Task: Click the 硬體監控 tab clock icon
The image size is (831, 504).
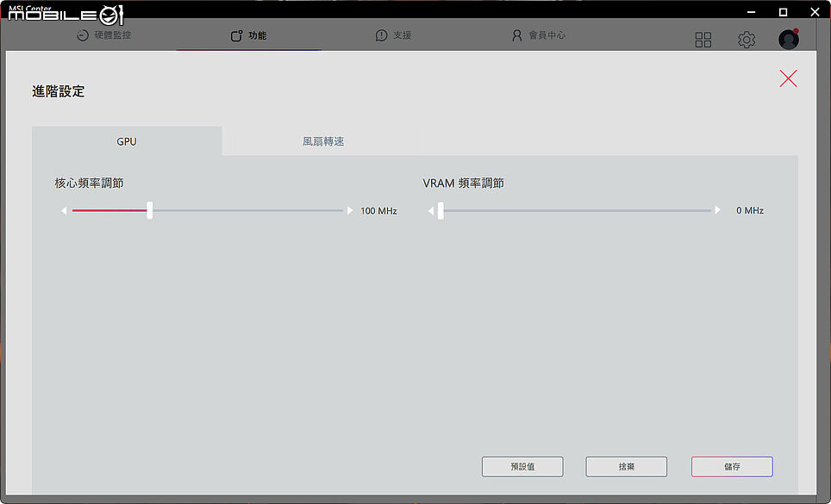Action: click(82, 35)
